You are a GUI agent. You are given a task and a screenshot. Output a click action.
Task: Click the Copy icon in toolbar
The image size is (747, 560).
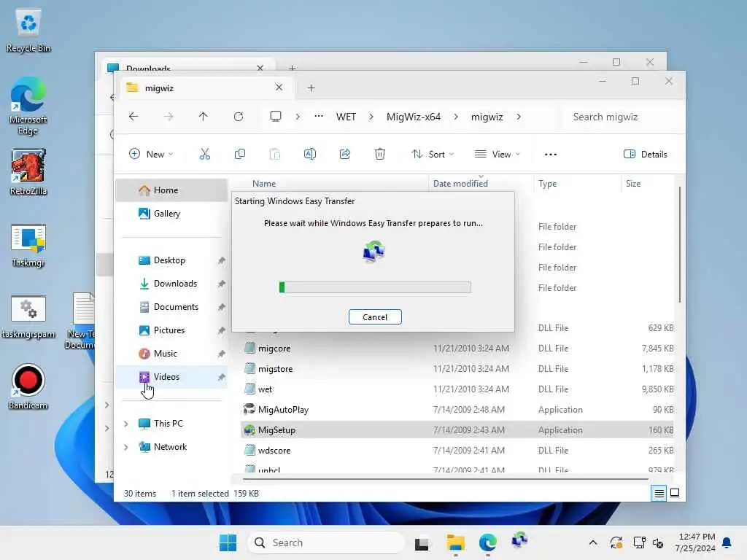pos(239,154)
